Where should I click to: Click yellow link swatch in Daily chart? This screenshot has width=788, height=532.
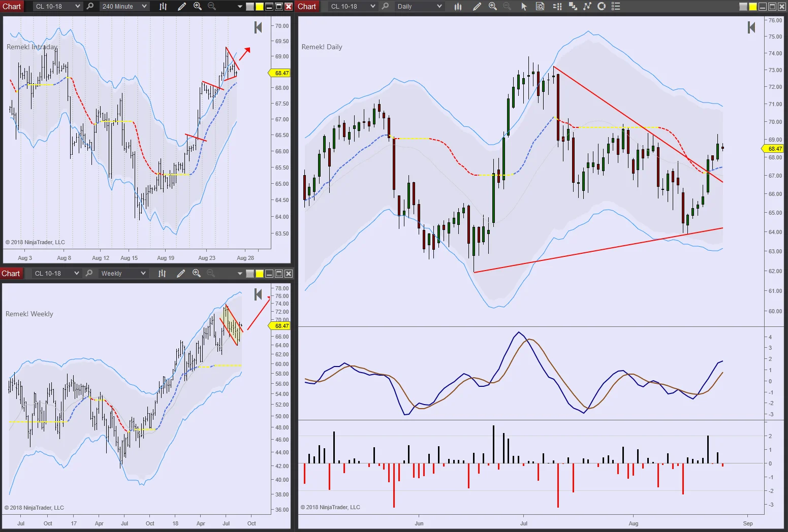(x=753, y=7)
